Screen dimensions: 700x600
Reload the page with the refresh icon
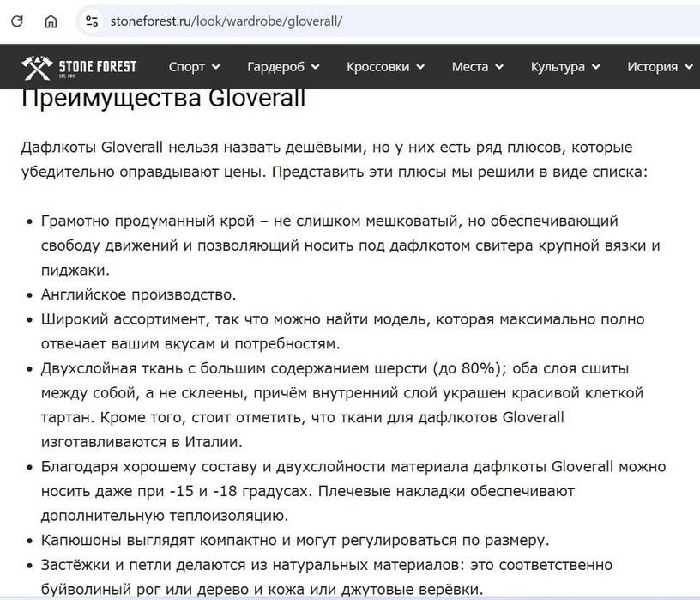[x=17, y=21]
